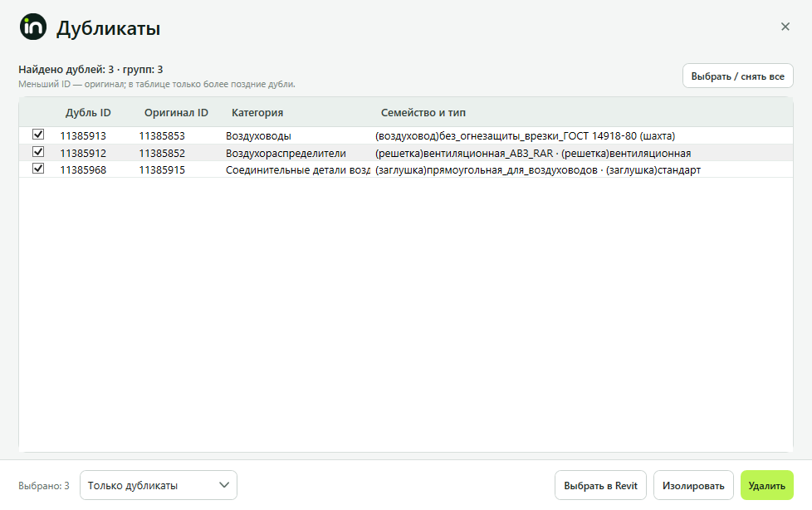Image resolution: width=812 pixels, height=510 pixels.
Task: Sort by 'Дубль ID' column header
Action: (88, 112)
